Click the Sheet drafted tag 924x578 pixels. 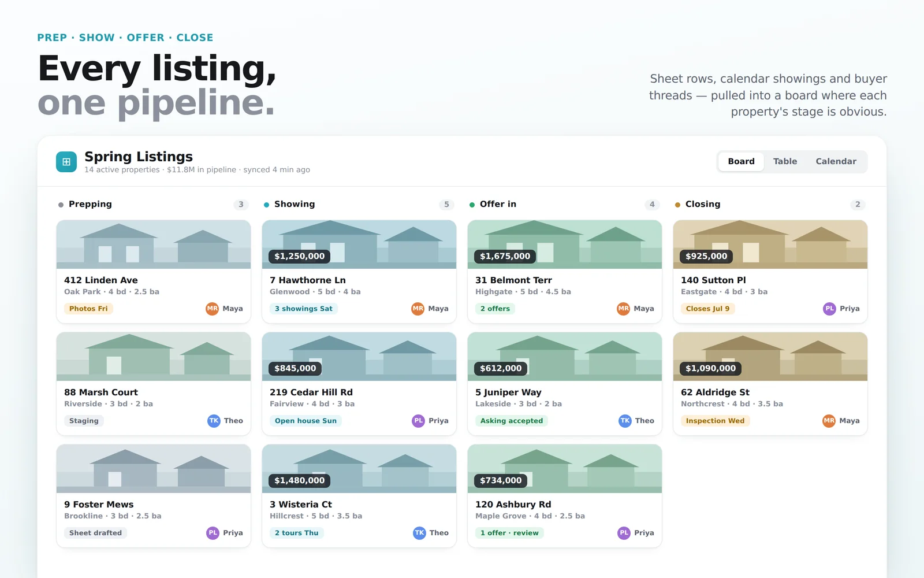pyautogui.click(x=95, y=533)
